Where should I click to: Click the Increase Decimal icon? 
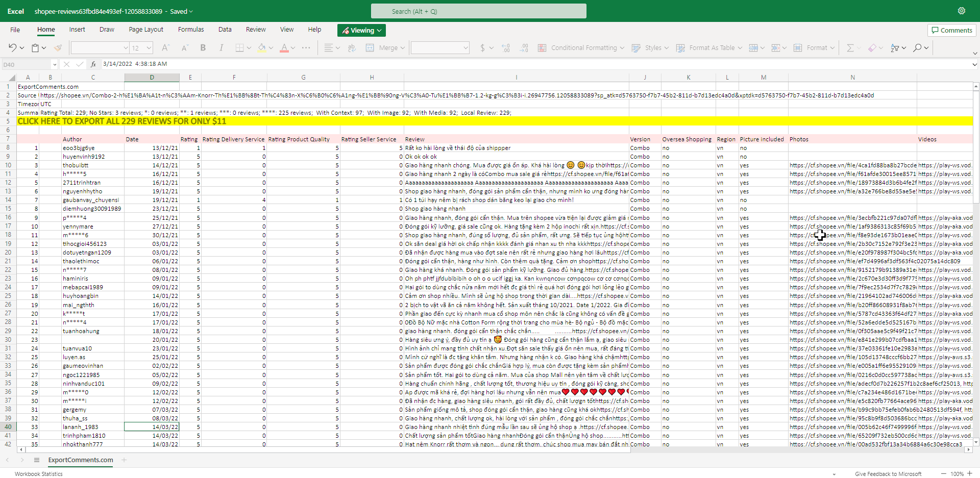pyautogui.click(x=506, y=47)
